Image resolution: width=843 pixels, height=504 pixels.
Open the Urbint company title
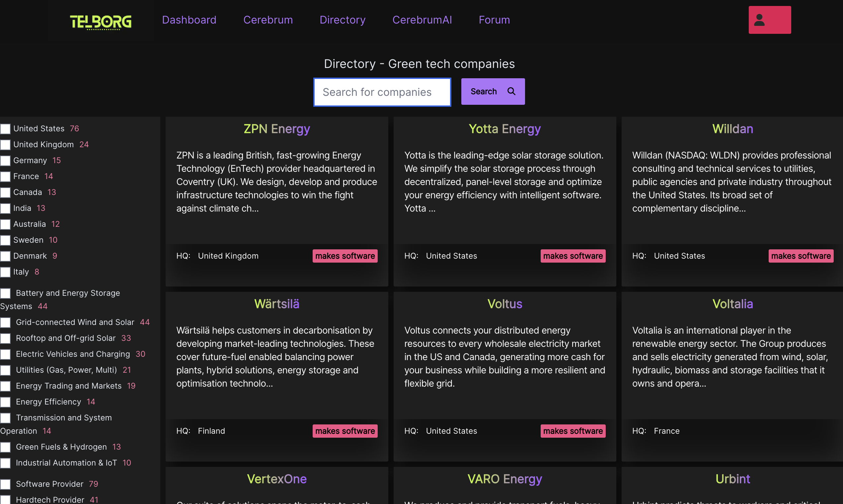point(732,479)
